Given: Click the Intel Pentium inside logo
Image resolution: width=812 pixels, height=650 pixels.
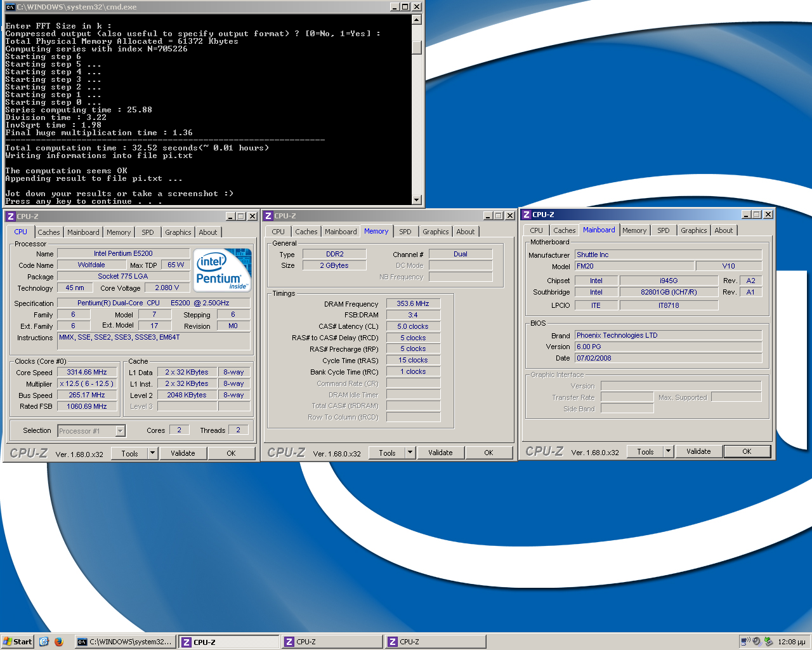Looking at the screenshot, I should [x=222, y=271].
